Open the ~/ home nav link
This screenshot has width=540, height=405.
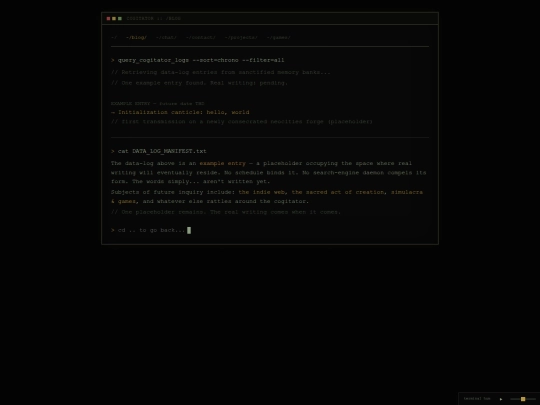pos(114,38)
